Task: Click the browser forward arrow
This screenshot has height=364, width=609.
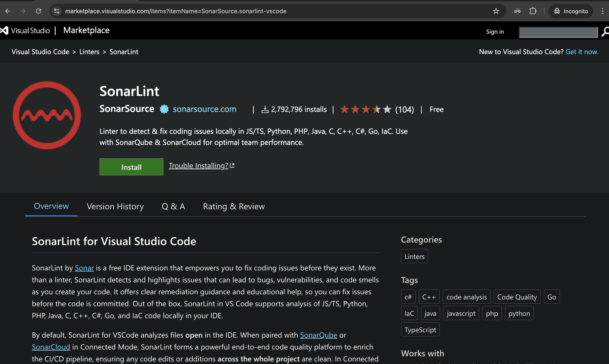Action: 23,11
